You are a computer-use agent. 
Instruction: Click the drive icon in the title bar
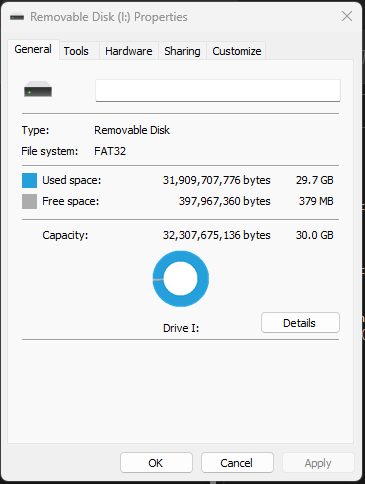coord(17,17)
